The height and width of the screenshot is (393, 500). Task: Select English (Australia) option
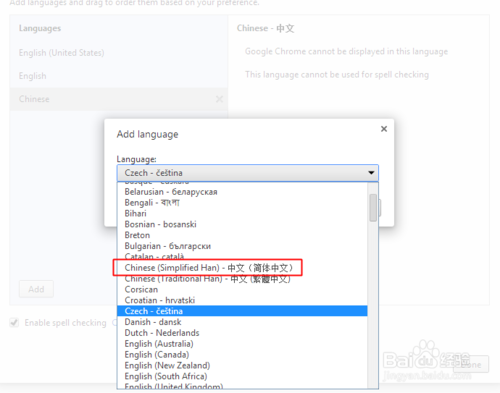[x=242, y=344]
